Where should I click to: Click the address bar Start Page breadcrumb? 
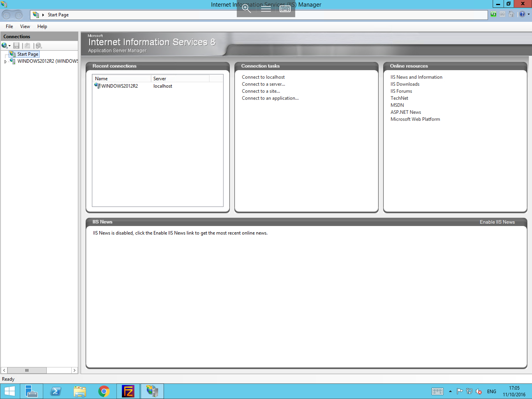click(x=58, y=15)
